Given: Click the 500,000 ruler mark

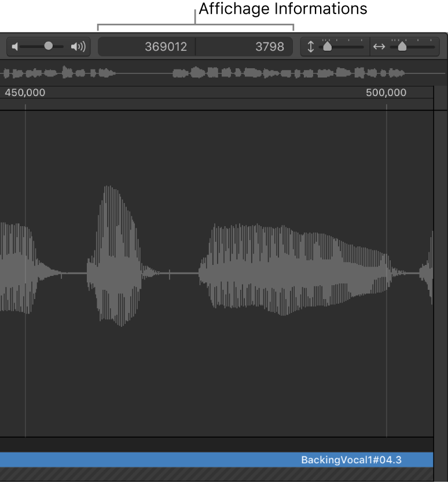Looking at the screenshot, I should (386, 93).
